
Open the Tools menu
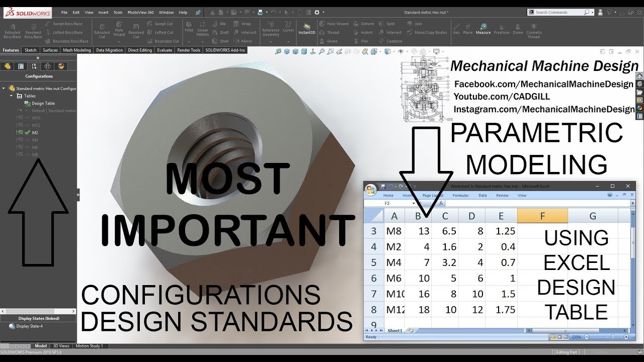[118, 12]
